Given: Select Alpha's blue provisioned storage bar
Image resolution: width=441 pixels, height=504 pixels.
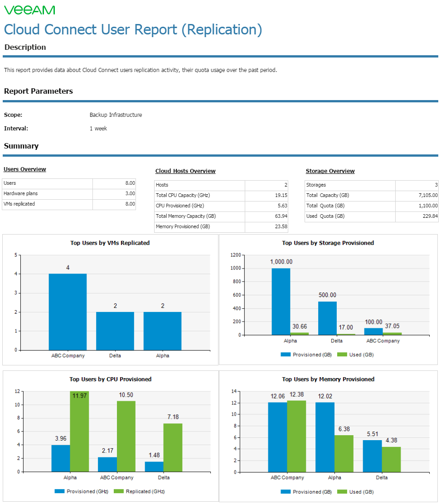Looking at the screenshot, I should tap(281, 302).
